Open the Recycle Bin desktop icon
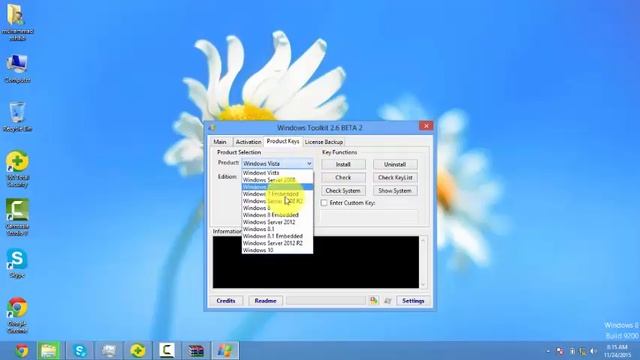The image size is (640, 360). pos(17,117)
